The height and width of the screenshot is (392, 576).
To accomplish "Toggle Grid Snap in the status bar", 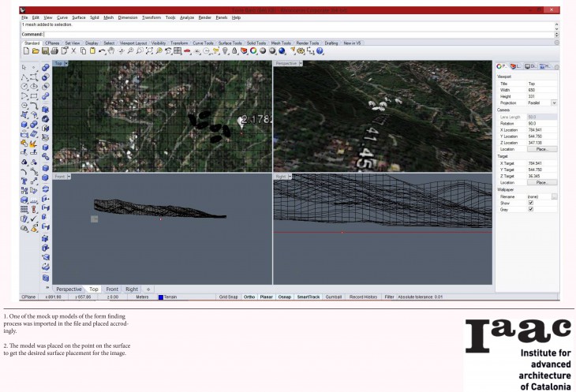I will (228, 297).
